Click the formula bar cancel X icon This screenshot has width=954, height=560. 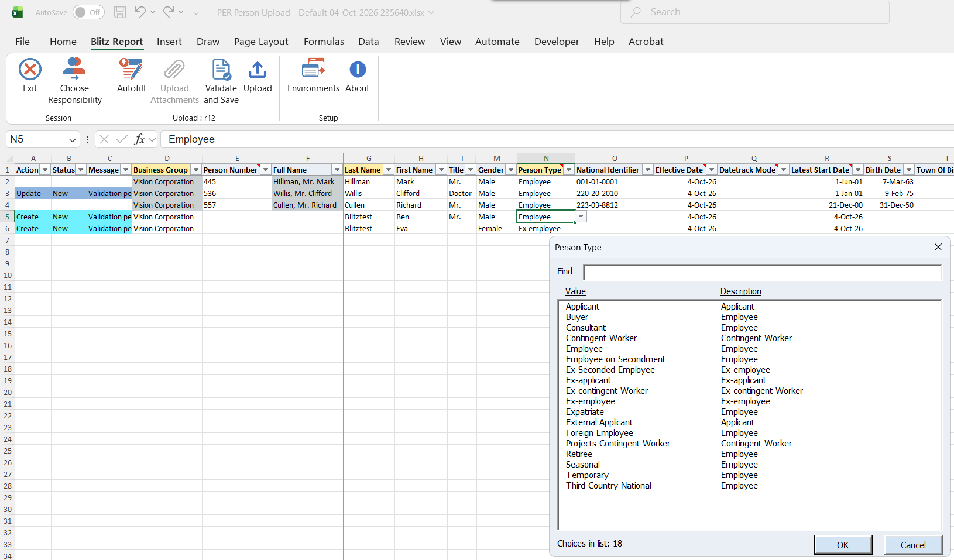click(x=104, y=139)
